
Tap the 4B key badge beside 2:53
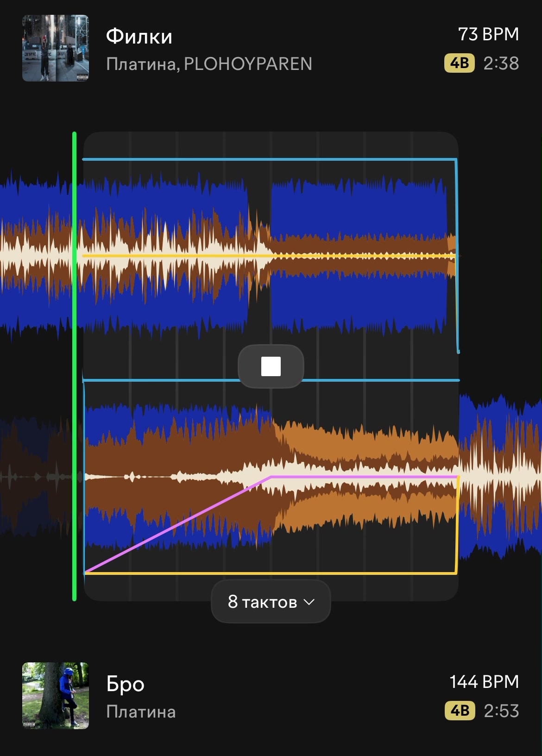coord(460,711)
